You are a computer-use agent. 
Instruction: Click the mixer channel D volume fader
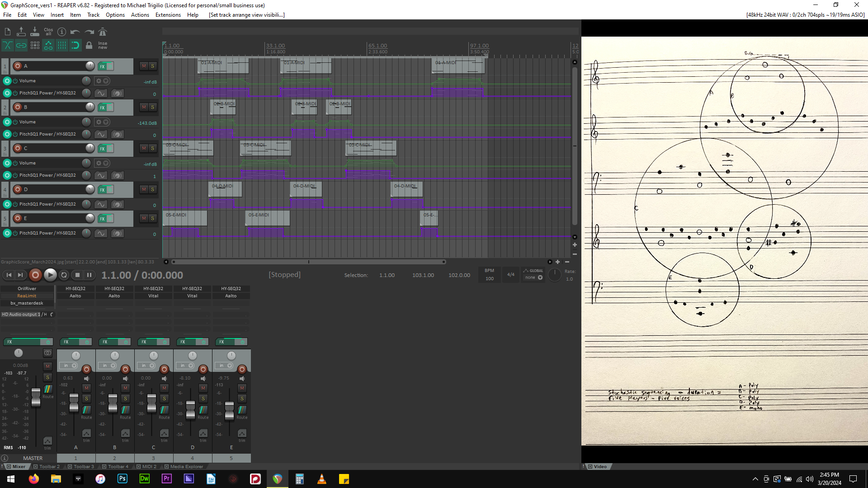191,409
